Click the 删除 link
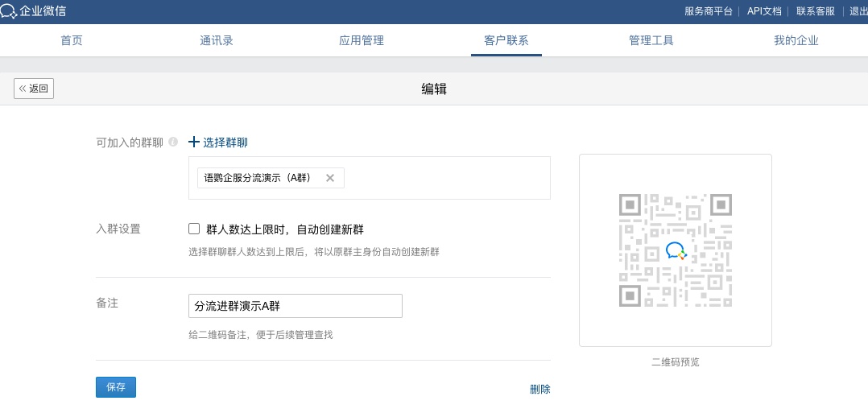The height and width of the screenshot is (417, 868). [539, 389]
